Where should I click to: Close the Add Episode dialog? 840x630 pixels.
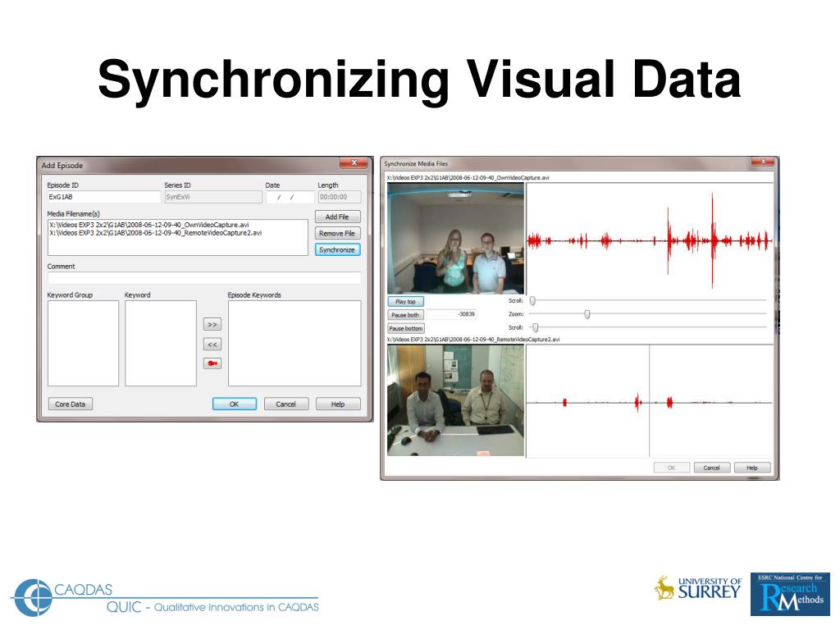click(354, 163)
